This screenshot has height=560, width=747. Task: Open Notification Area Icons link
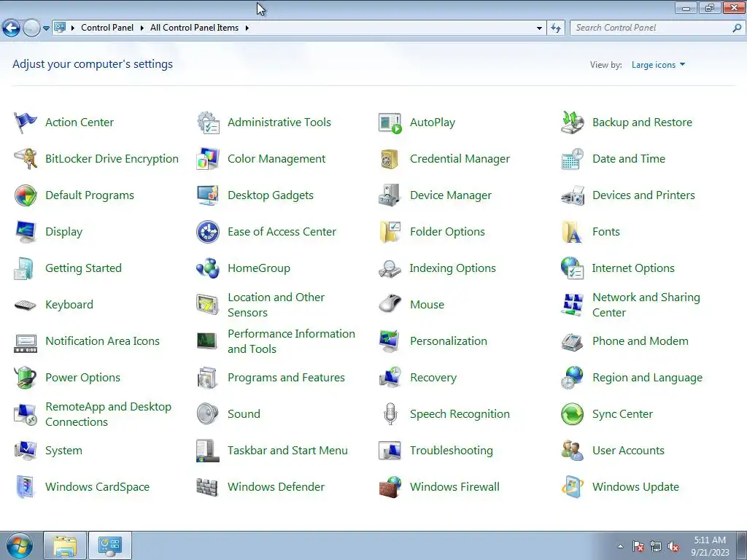point(102,341)
